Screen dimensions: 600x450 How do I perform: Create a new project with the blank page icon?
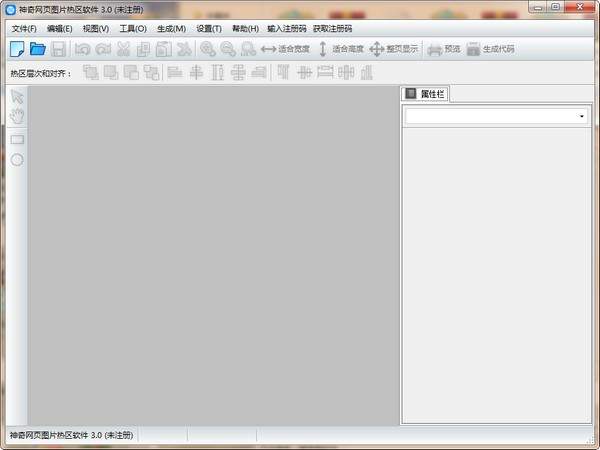[17, 49]
